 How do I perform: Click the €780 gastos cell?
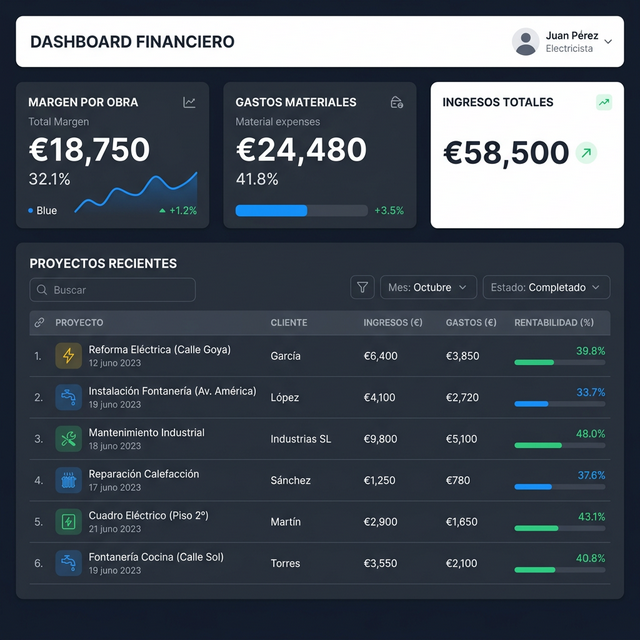(x=458, y=480)
